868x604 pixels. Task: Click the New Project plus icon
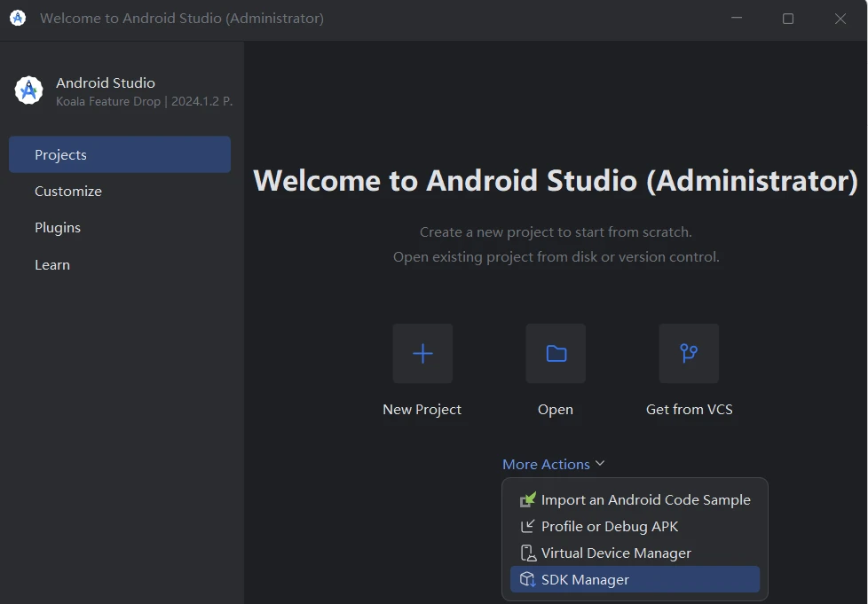point(423,353)
